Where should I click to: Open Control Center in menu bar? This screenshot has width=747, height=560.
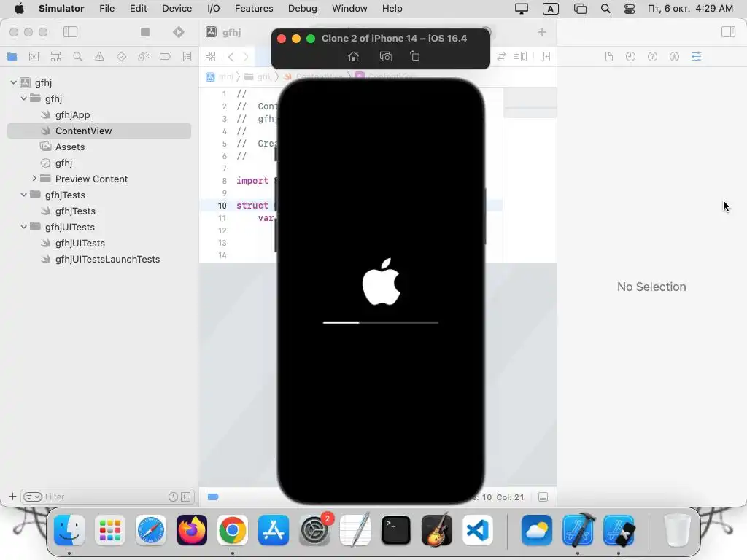pyautogui.click(x=630, y=9)
